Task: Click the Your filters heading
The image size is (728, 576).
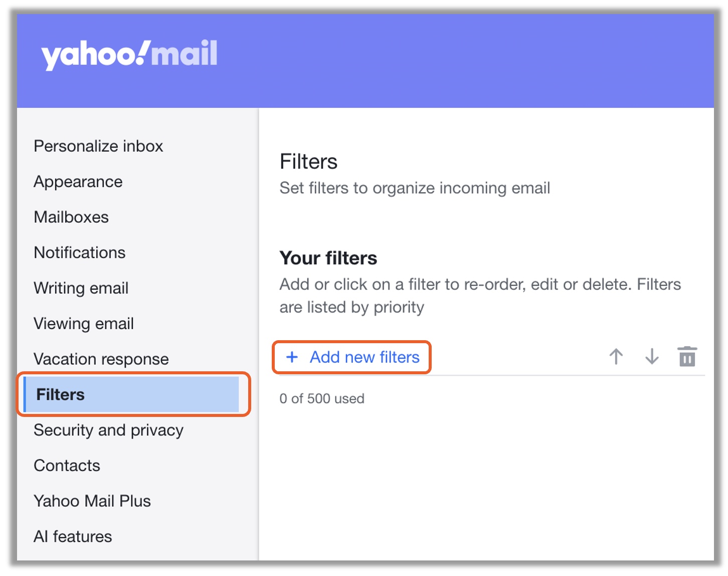Action: 328,258
